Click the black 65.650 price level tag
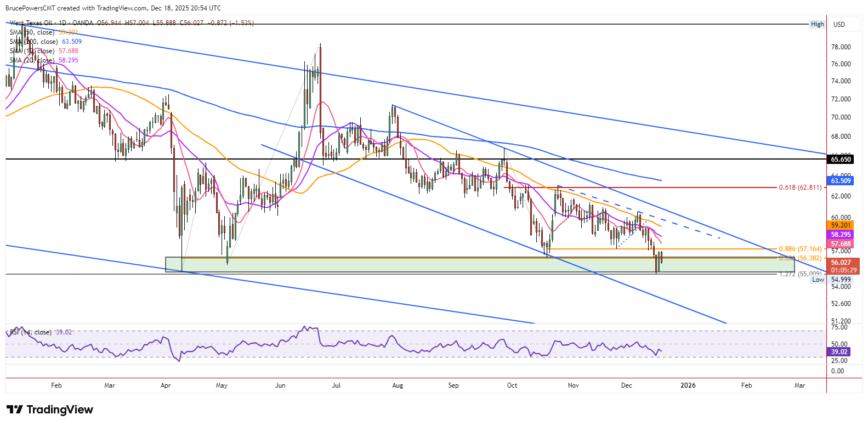Screen dimensions: 868x426 841,160
